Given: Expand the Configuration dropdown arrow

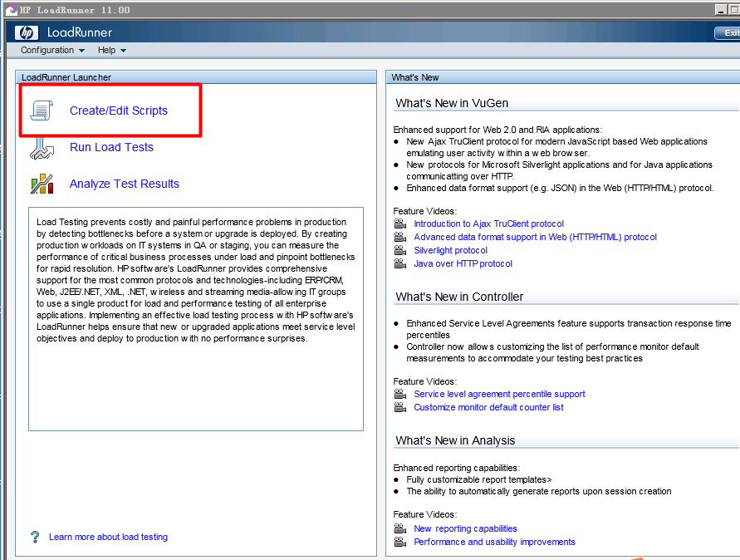Looking at the screenshot, I should 81,51.
